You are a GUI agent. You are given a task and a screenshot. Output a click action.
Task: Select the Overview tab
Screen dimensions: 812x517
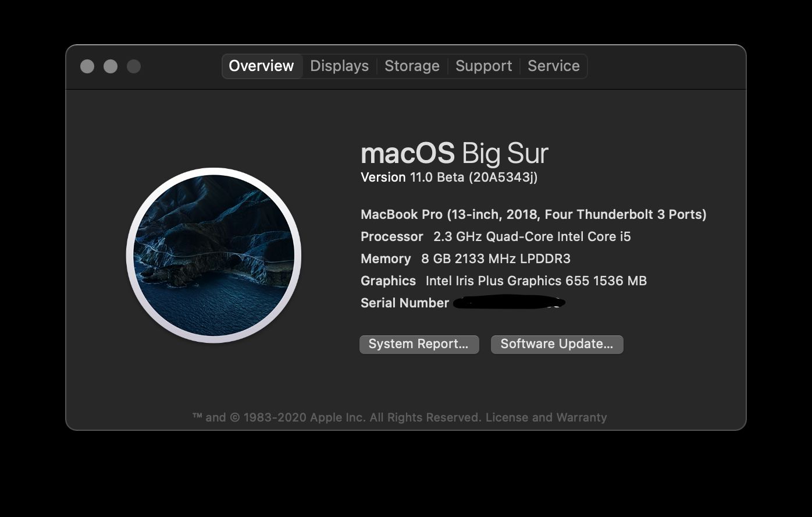pos(261,66)
